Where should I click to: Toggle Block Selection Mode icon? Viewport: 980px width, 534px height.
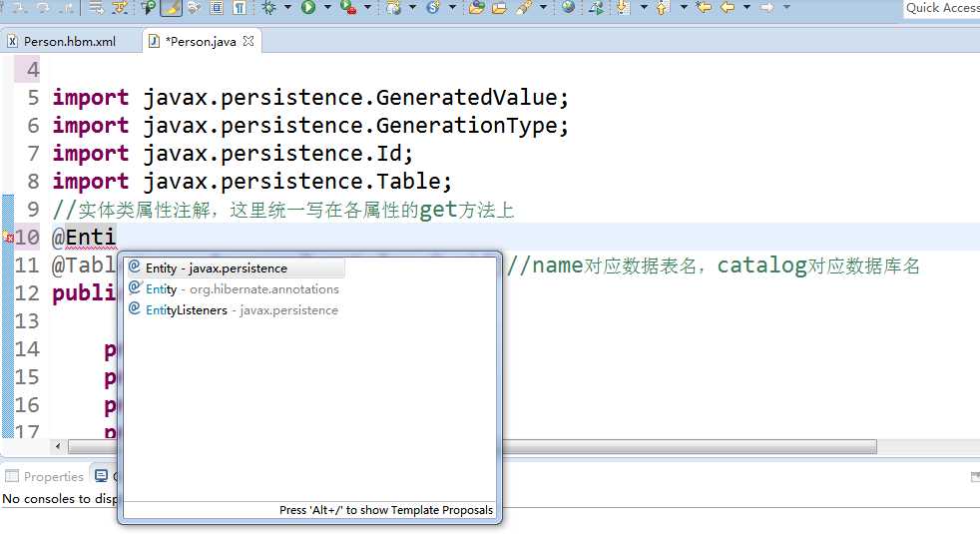pyautogui.click(x=217, y=8)
